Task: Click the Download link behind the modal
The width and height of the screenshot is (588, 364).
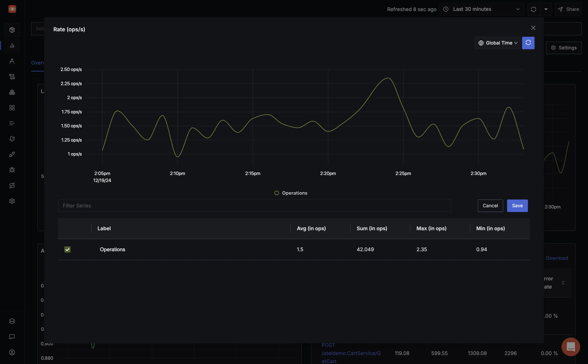Action: coord(557,258)
